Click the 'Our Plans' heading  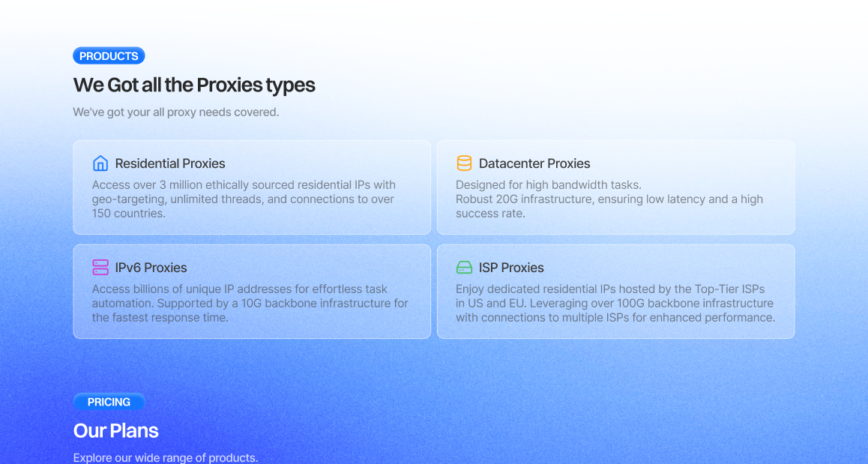[x=115, y=431]
